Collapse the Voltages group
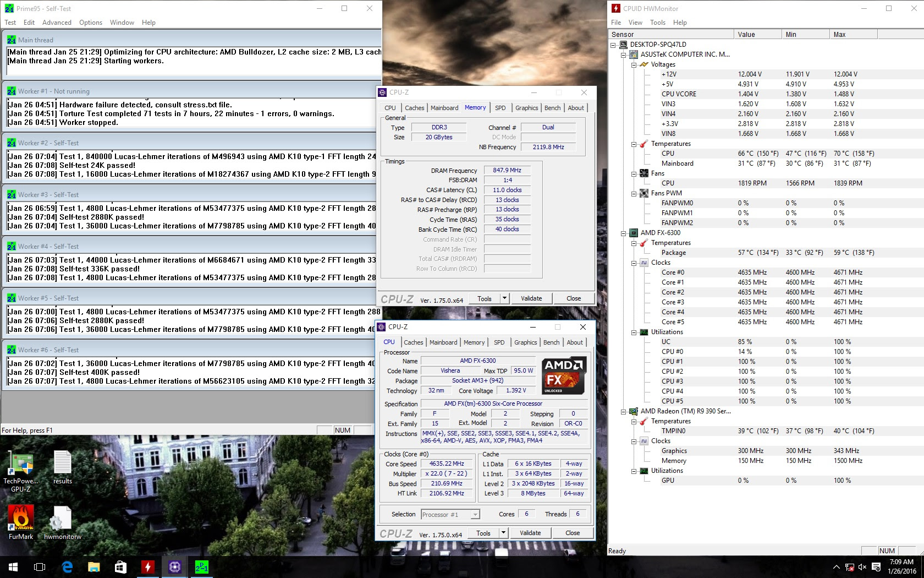924x578 pixels. coord(634,64)
